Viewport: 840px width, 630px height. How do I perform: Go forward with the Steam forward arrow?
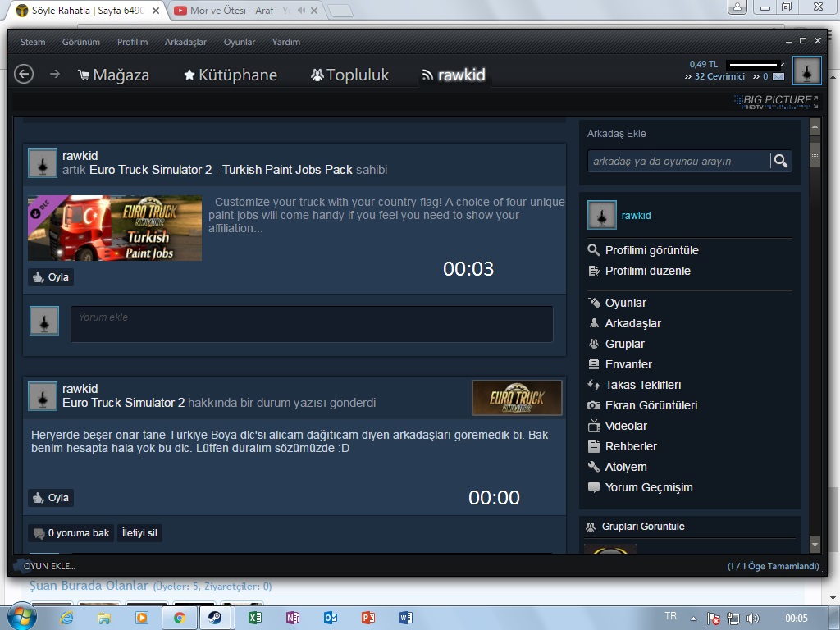55,74
